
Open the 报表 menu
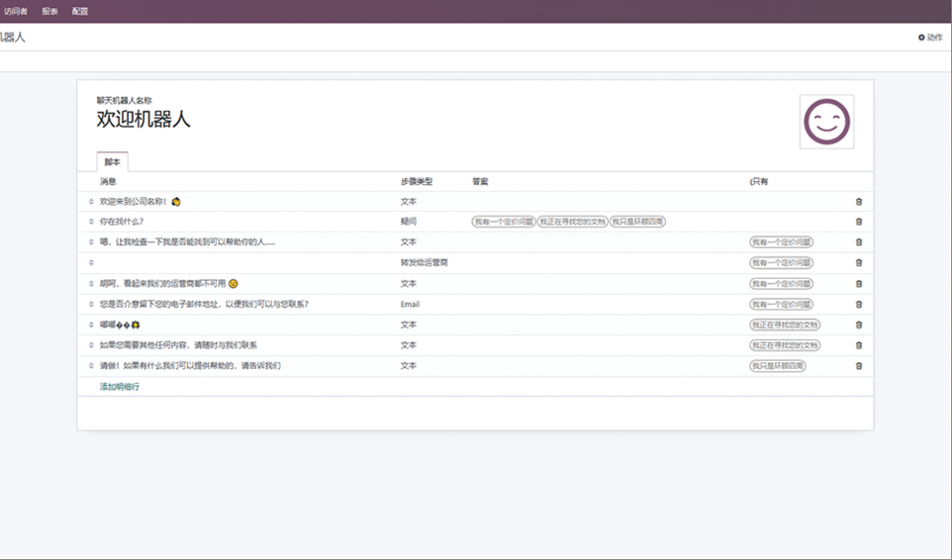49,12
